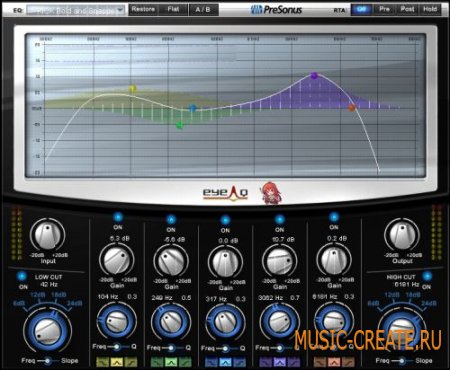Viewport: 450px width, 370px height.
Task: Click the Low Cut frequency knob
Action: (x=47, y=331)
